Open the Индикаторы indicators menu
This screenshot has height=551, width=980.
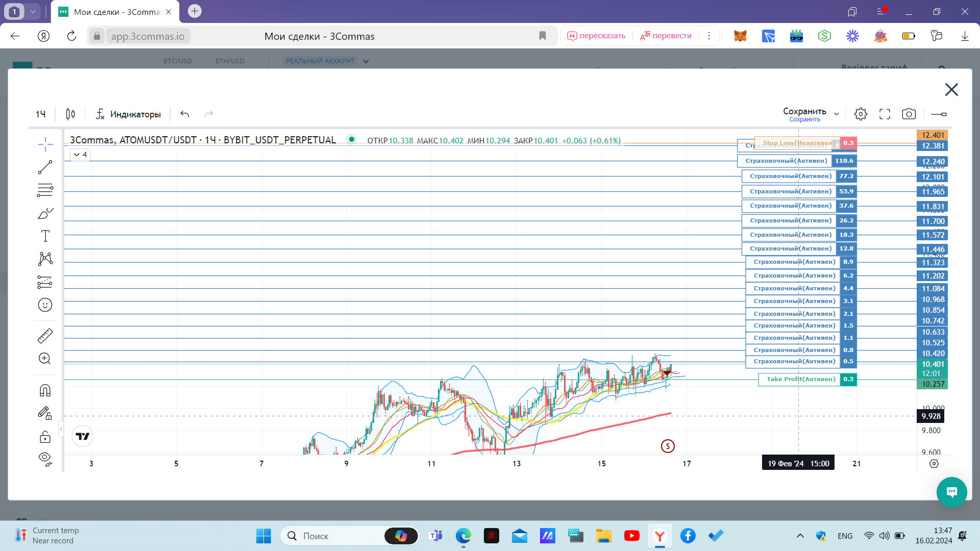(128, 114)
